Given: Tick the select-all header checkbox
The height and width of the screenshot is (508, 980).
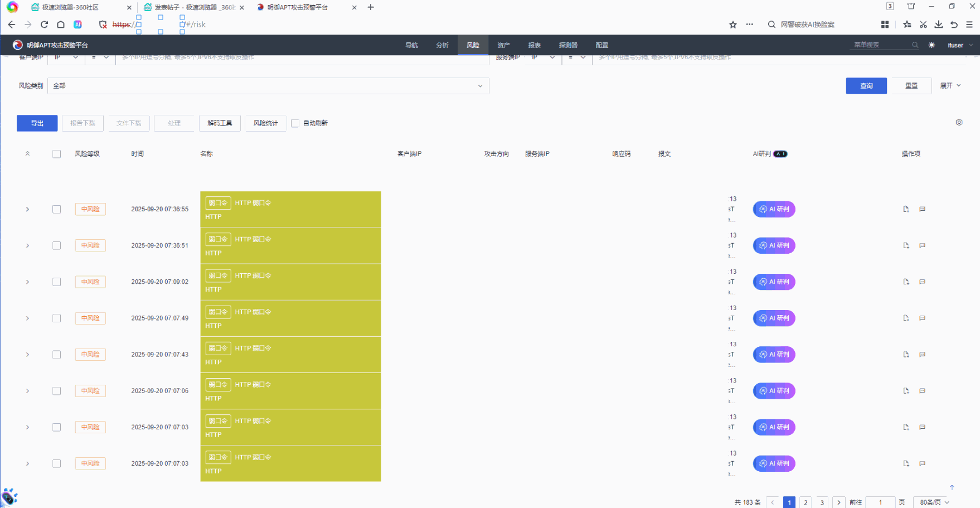Looking at the screenshot, I should coord(56,154).
